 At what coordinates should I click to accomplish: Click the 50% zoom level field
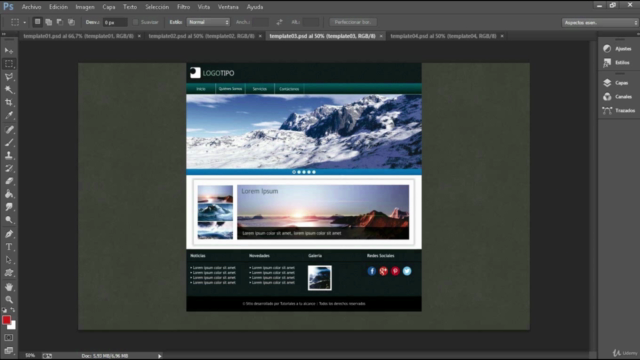30,356
